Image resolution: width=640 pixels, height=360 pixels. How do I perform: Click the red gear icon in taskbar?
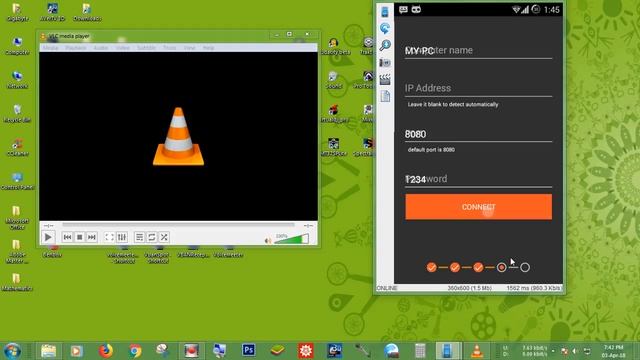pyautogui.click(x=306, y=351)
